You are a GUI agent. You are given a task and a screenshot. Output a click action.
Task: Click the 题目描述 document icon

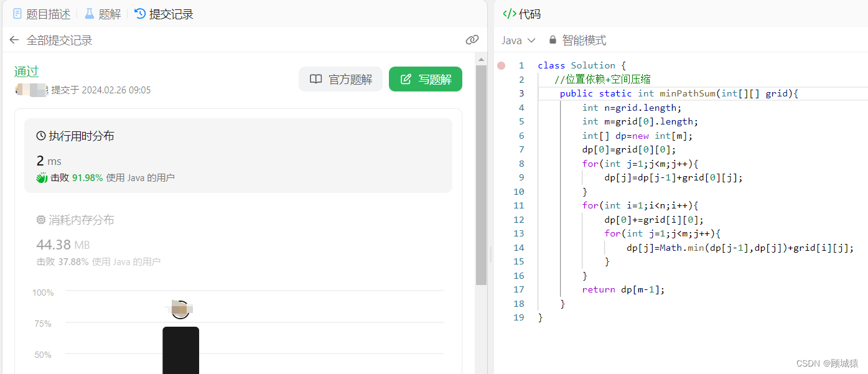[17, 14]
